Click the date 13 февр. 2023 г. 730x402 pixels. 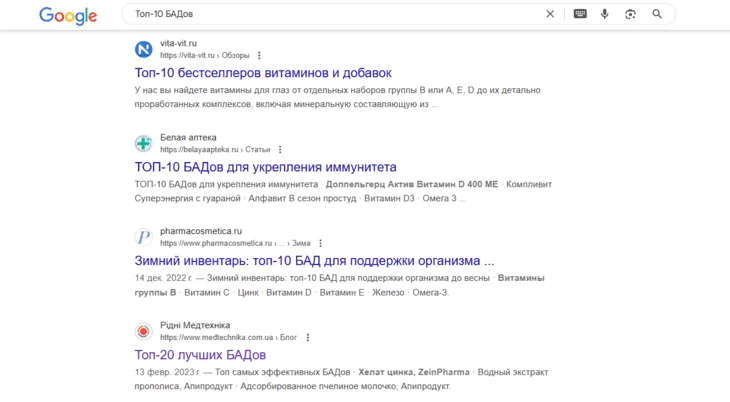168,372
